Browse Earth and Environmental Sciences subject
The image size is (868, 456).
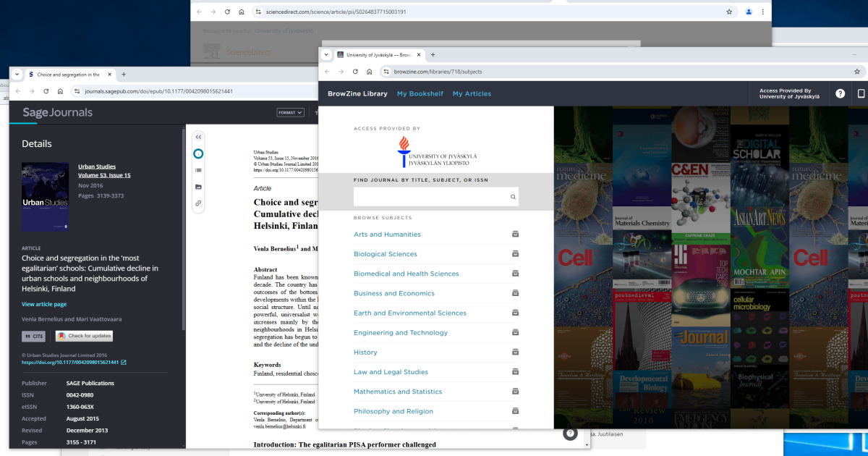(410, 313)
